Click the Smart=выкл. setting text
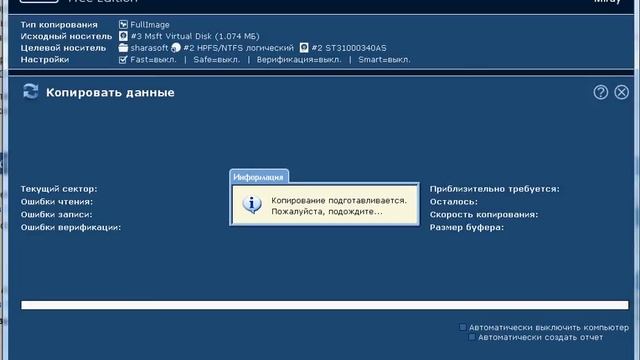This screenshot has height=360, width=640. tap(384, 60)
